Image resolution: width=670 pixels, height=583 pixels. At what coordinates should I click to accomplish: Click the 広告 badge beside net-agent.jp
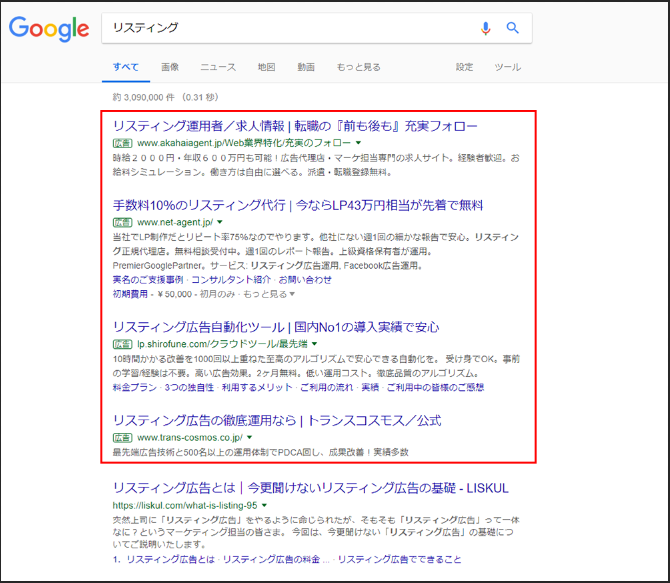122,222
